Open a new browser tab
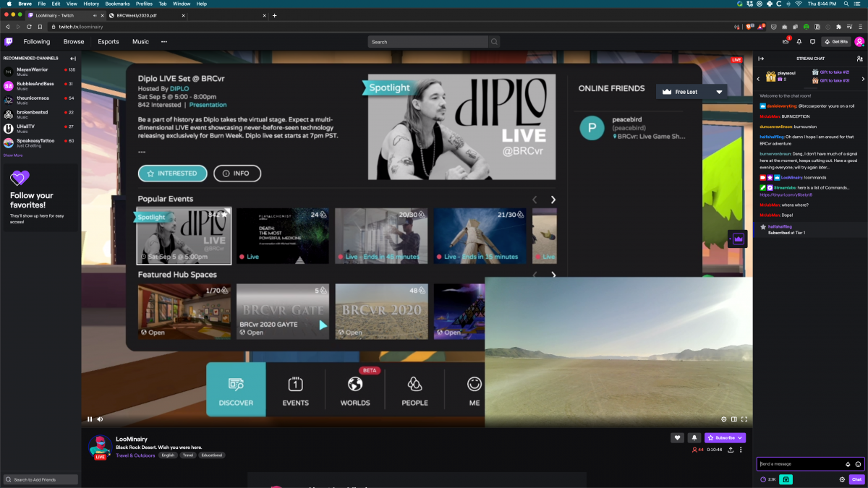Image resolution: width=868 pixels, height=488 pixels. (x=275, y=15)
